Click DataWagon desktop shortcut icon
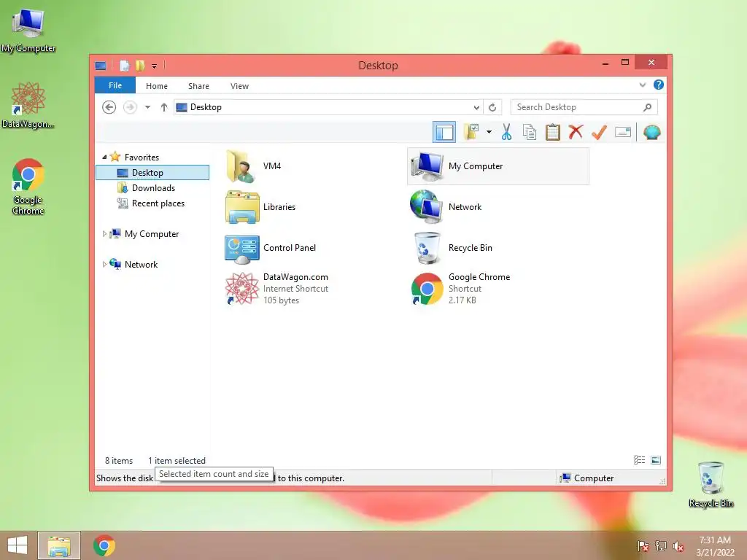This screenshot has width=747, height=560. click(28, 105)
